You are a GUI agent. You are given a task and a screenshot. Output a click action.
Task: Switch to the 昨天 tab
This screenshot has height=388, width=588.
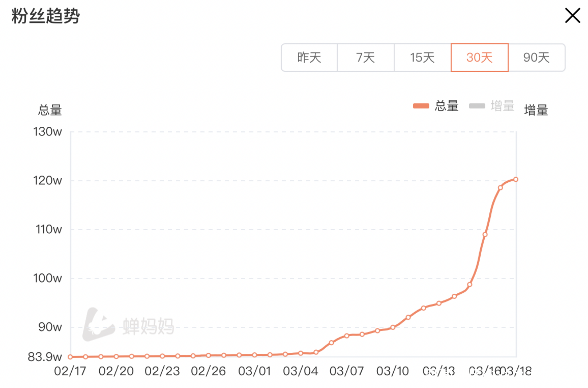pos(309,58)
